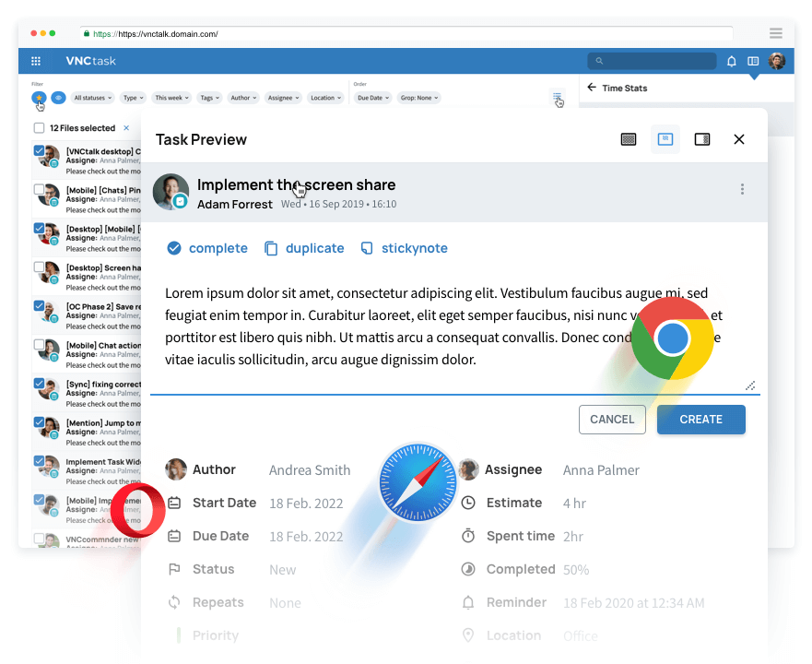This screenshot has width=812, height=664.
Task: Close the Task Preview panel
Action: click(739, 139)
